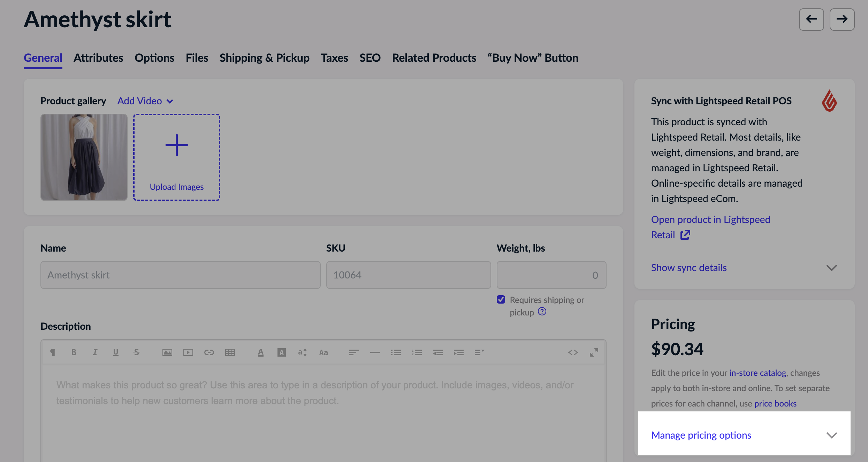Image resolution: width=868 pixels, height=462 pixels.
Task: Open the text background color picker
Action: click(x=281, y=352)
